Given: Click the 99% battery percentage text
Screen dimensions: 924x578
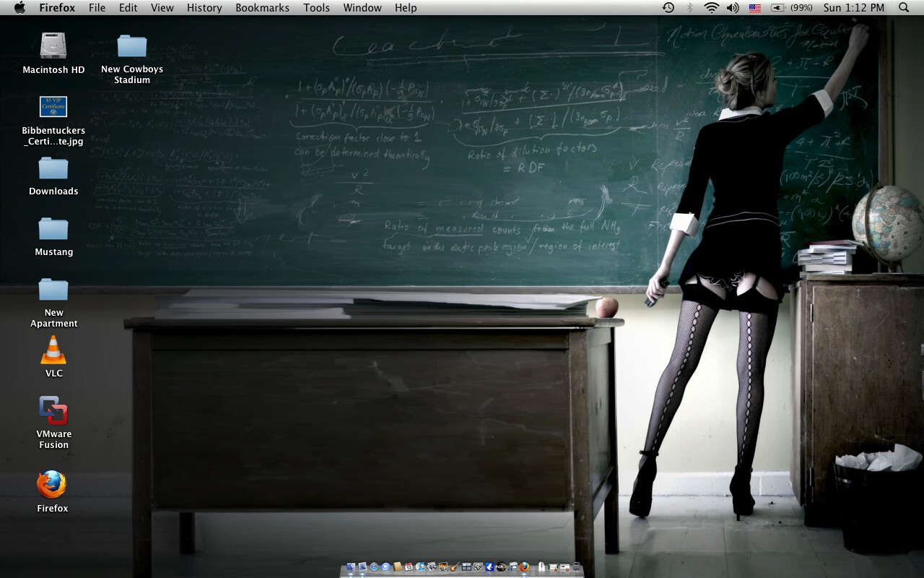Looking at the screenshot, I should click(801, 8).
